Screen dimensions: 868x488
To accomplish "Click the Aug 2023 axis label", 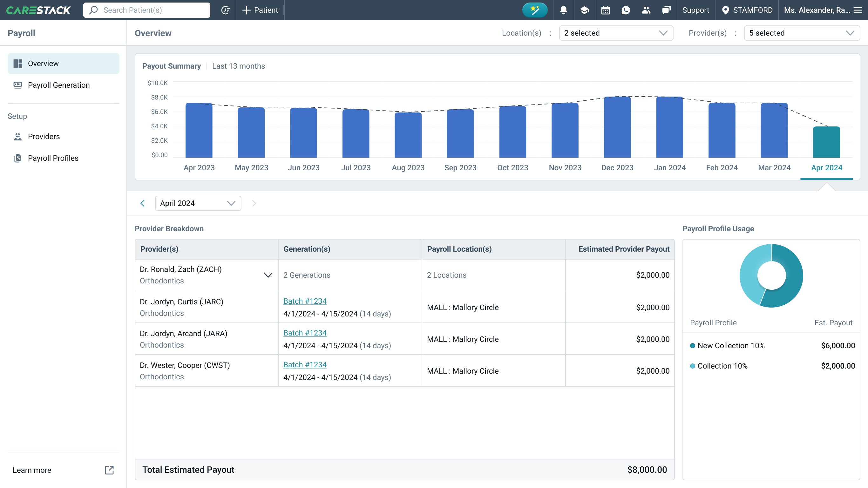I will (408, 167).
